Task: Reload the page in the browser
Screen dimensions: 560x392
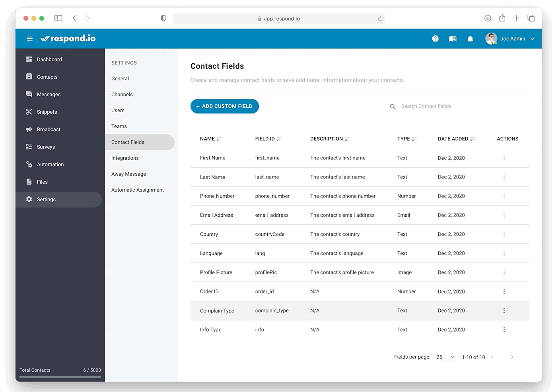Action: pos(380,18)
